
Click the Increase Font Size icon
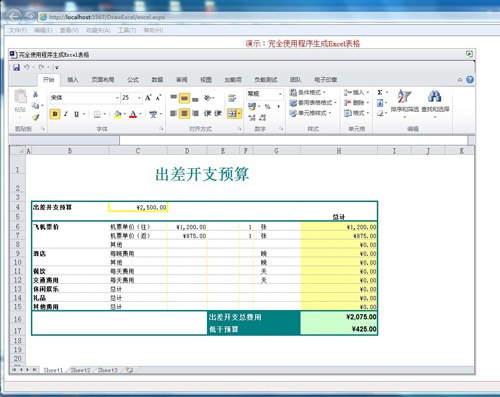[148, 98]
